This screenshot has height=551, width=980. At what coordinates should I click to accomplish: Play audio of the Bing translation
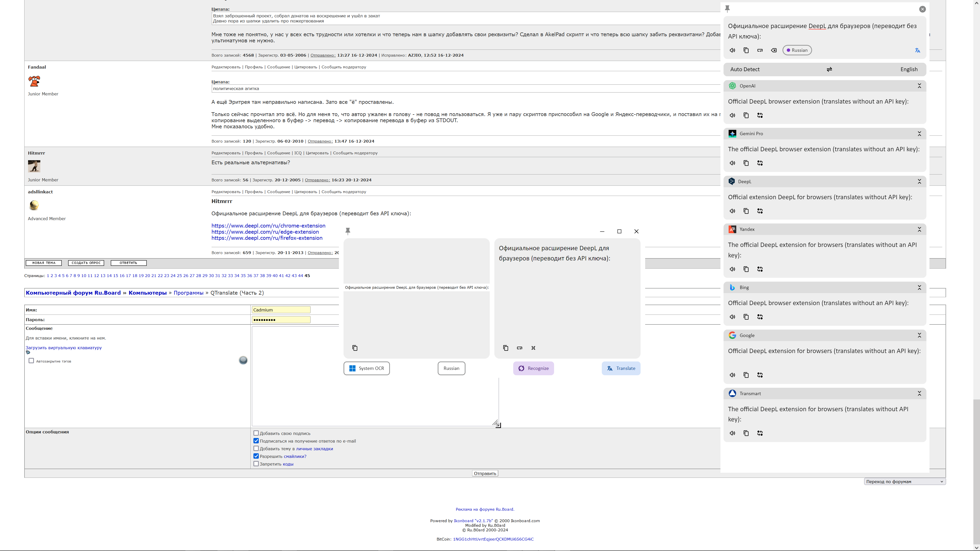(732, 317)
